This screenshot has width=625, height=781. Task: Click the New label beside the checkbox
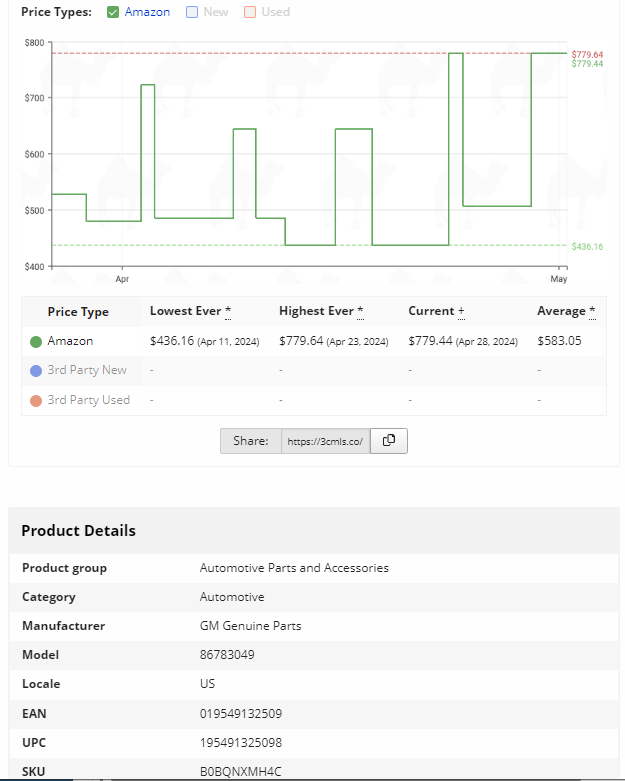tap(216, 12)
